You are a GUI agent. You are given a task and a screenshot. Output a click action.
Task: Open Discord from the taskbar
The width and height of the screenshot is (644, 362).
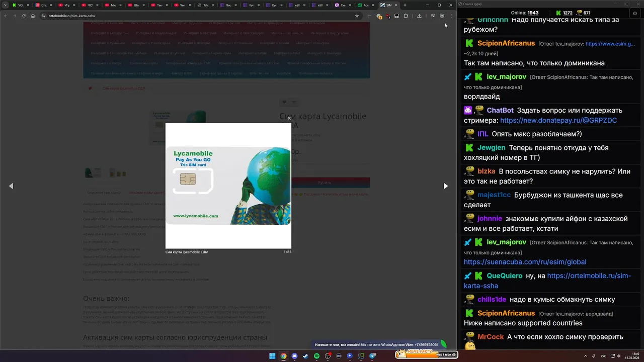(x=294, y=356)
